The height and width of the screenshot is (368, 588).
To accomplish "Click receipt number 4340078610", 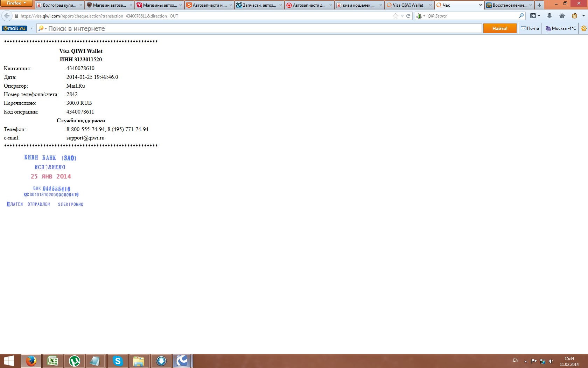I will click(x=80, y=68).
